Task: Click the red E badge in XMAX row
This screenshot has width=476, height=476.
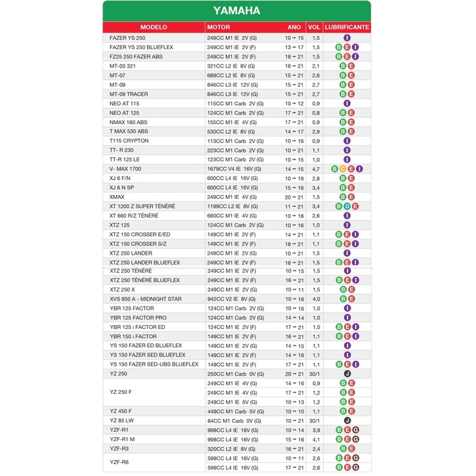Action: (351, 197)
